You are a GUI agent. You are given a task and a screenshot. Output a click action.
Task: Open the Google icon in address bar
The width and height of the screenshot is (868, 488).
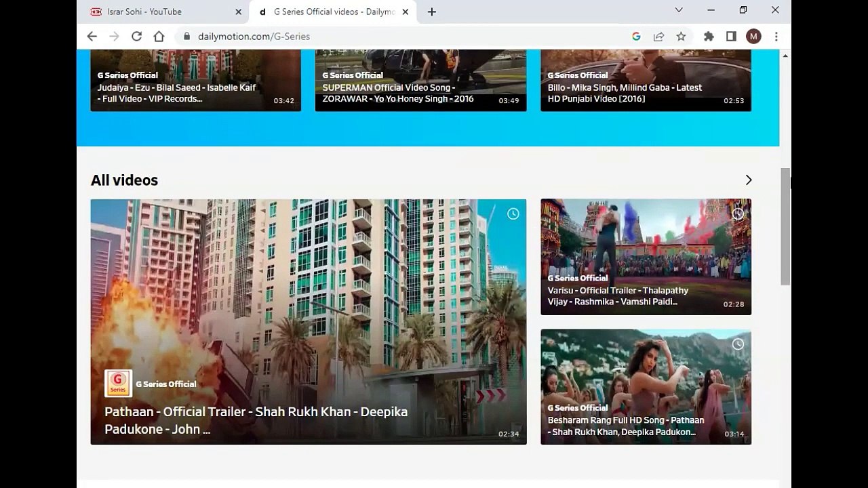(636, 37)
